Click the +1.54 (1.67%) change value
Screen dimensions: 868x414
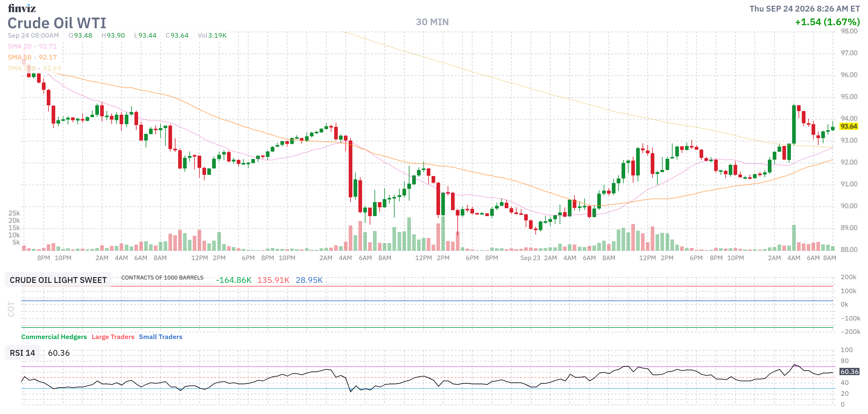pos(827,22)
